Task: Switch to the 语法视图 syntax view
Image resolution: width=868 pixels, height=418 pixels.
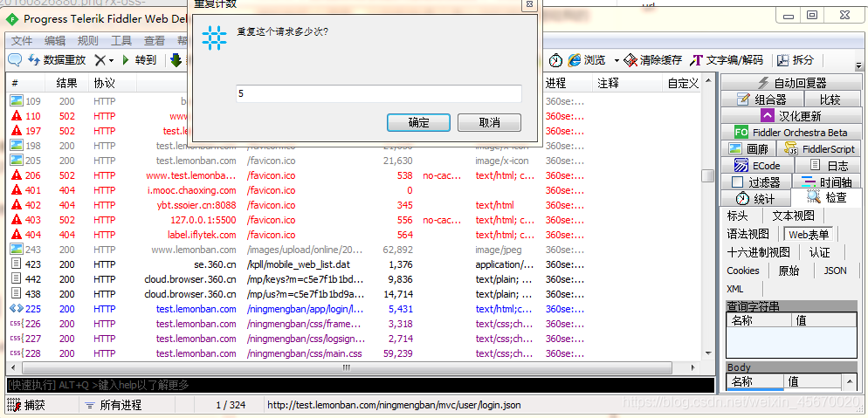Action: pos(748,234)
